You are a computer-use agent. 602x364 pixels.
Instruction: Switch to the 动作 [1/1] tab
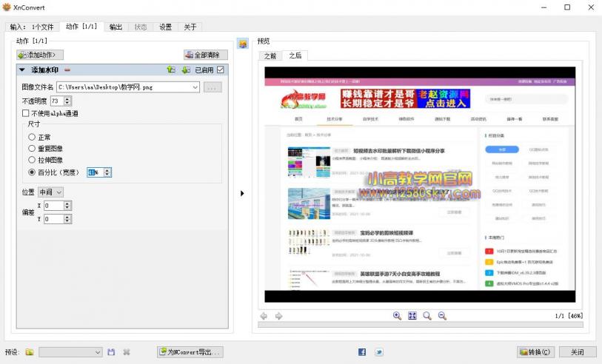click(81, 27)
